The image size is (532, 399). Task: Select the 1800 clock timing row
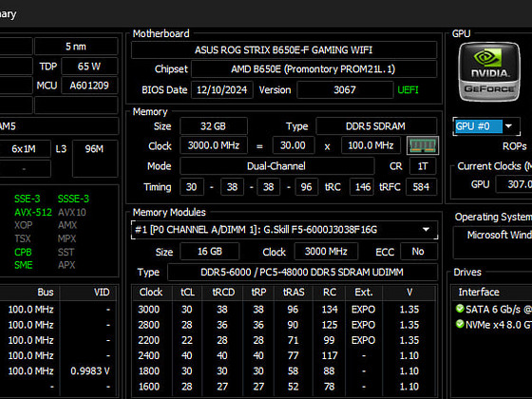tap(284, 370)
